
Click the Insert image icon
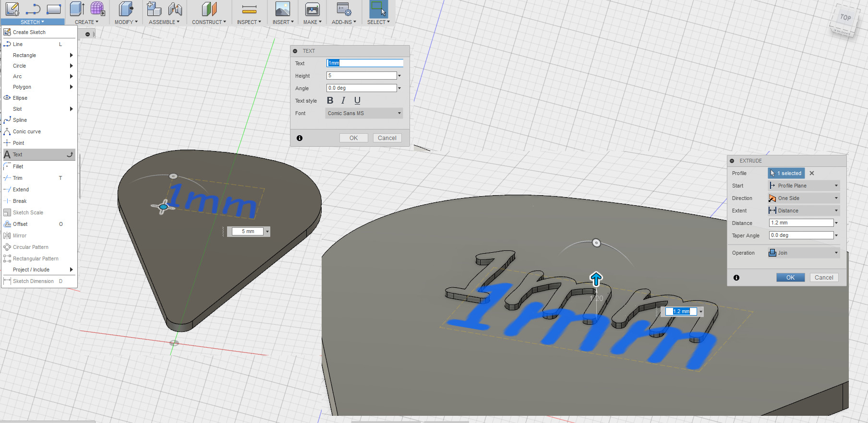(283, 9)
